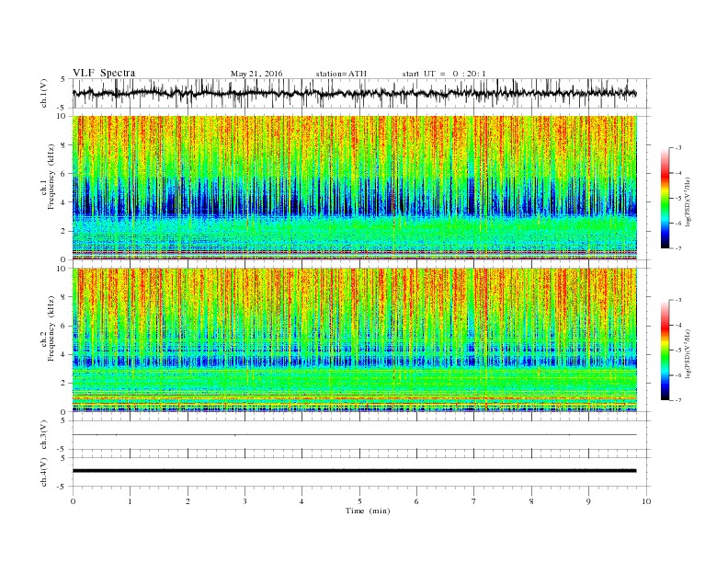Image resolution: width=728 pixels, height=563 pixels.
Task: Click the "8" kHz tick of ch.1 spectrogram
Action: (64, 145)
